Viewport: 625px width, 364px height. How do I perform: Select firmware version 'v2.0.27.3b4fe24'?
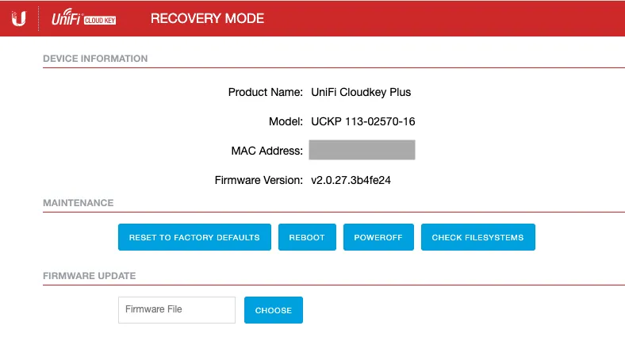coord(351,180)
